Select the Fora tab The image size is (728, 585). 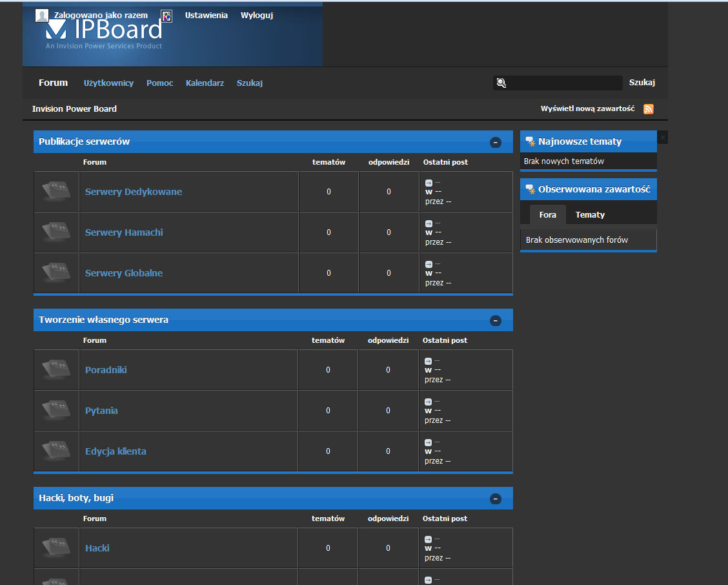[547, 215]
